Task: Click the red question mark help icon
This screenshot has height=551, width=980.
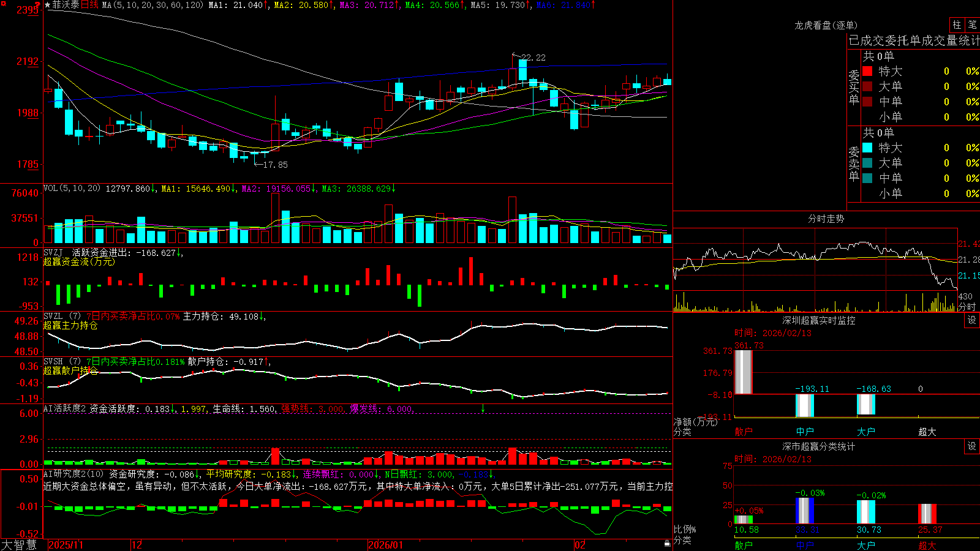Action: pos(38,5)
